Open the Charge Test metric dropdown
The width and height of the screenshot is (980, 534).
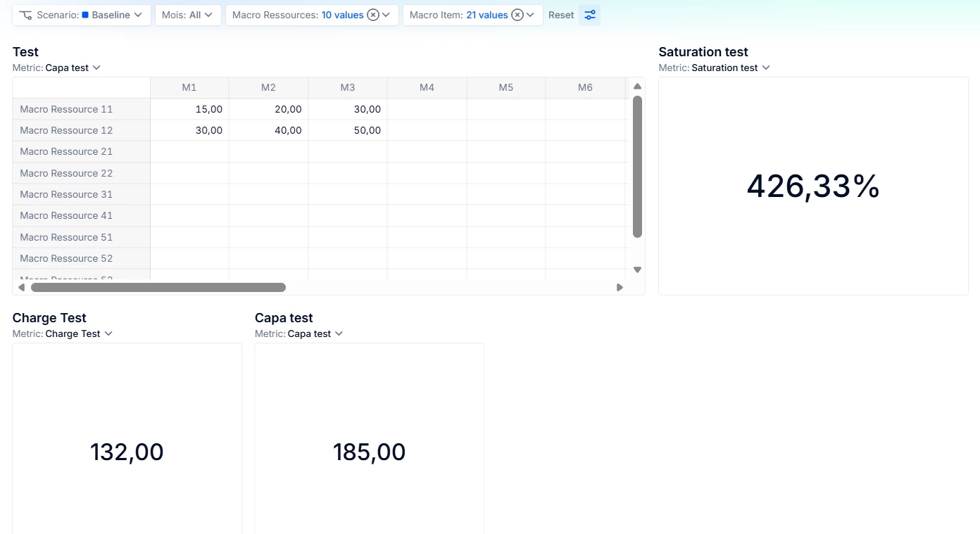point(79,333)
